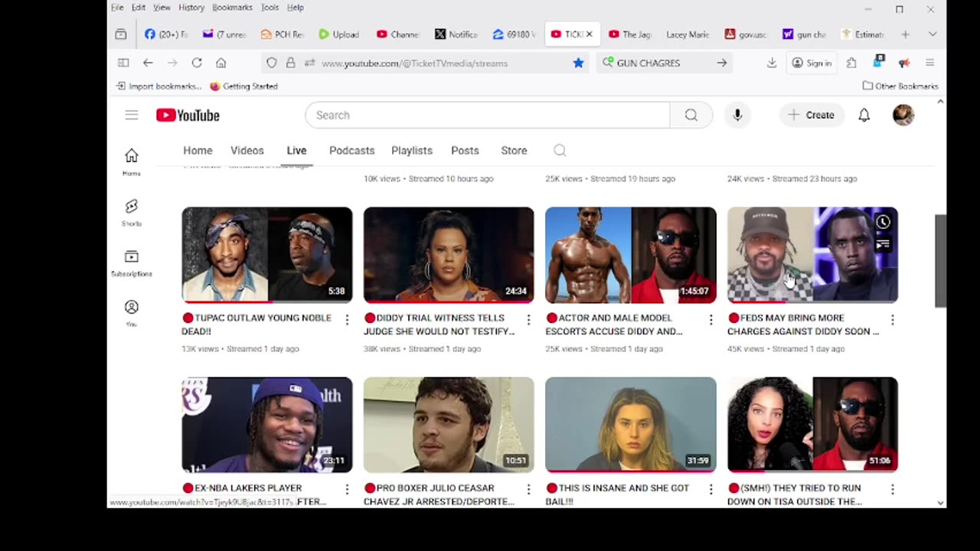Close the active TICKET TV browser tab
The width and height of the screenshot is (980, 551).
589,34
